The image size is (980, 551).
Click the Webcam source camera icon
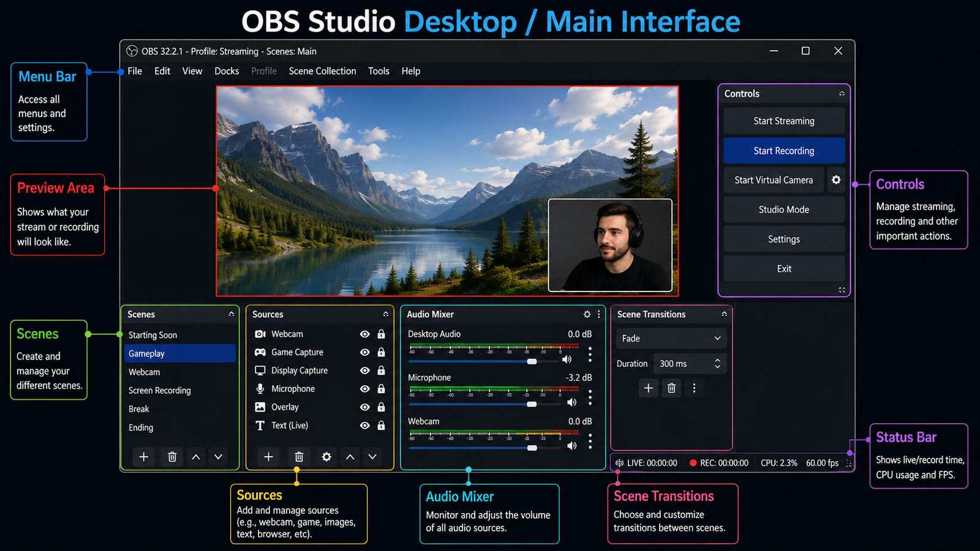click(x=260, y=334)
